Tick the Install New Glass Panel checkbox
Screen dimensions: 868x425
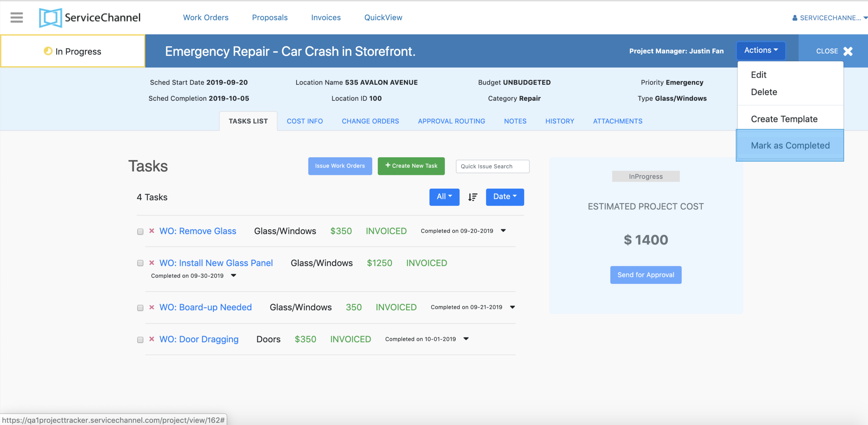pyautogui.click(x=140, y=263)
